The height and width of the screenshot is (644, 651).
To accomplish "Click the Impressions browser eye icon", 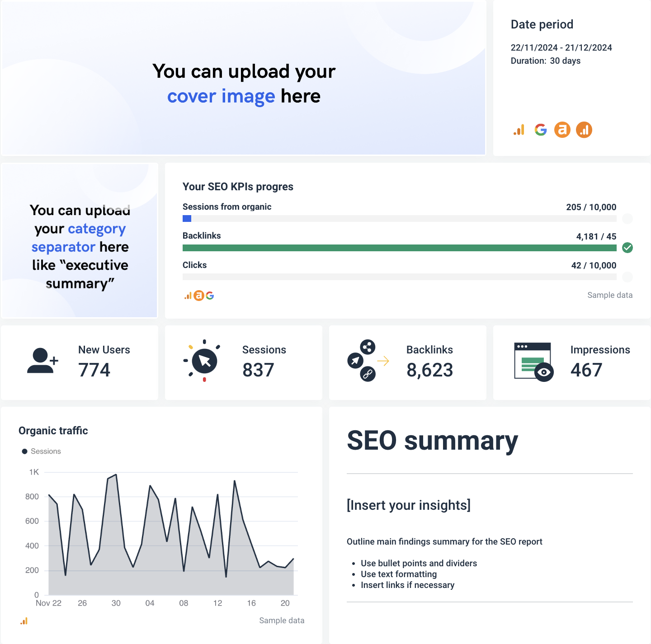I will (534, 362).
